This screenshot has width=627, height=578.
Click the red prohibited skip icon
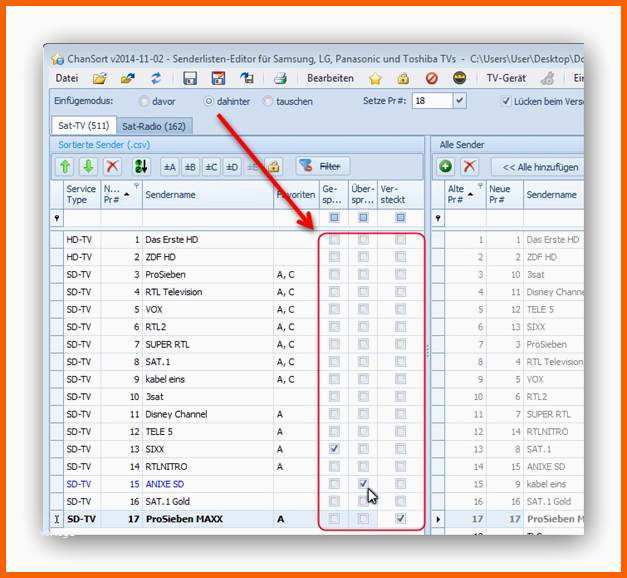[432, 78]
